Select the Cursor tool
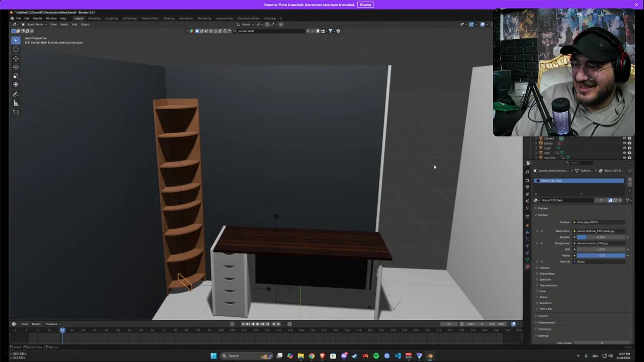This screenshot has width=644, height=362. click(x=16, y=49)
